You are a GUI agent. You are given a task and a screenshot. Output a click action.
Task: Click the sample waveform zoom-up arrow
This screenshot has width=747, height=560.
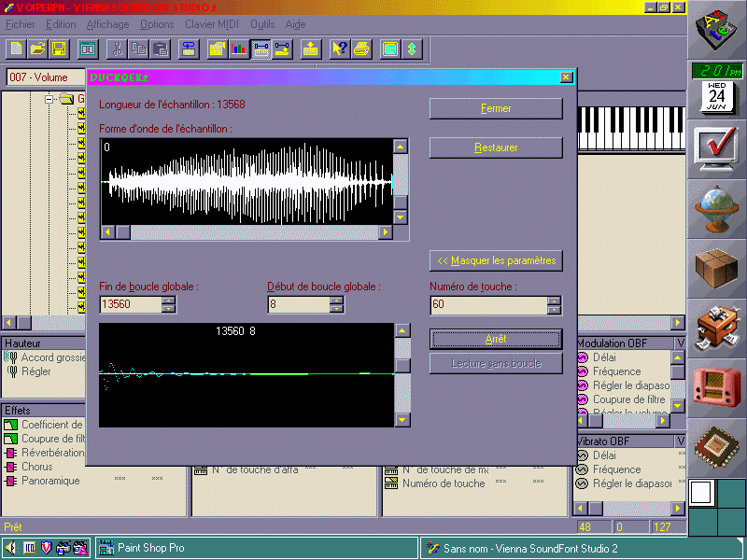(401, 147)
